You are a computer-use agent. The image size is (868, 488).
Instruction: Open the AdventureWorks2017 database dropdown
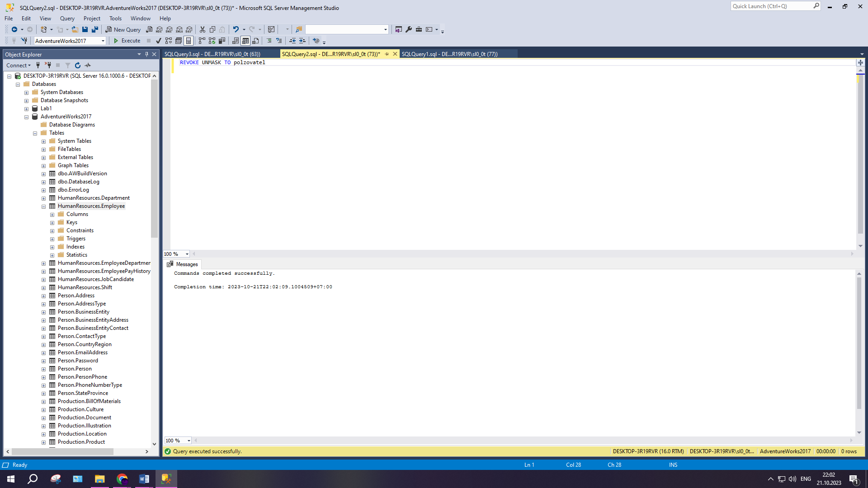(103, 41)
